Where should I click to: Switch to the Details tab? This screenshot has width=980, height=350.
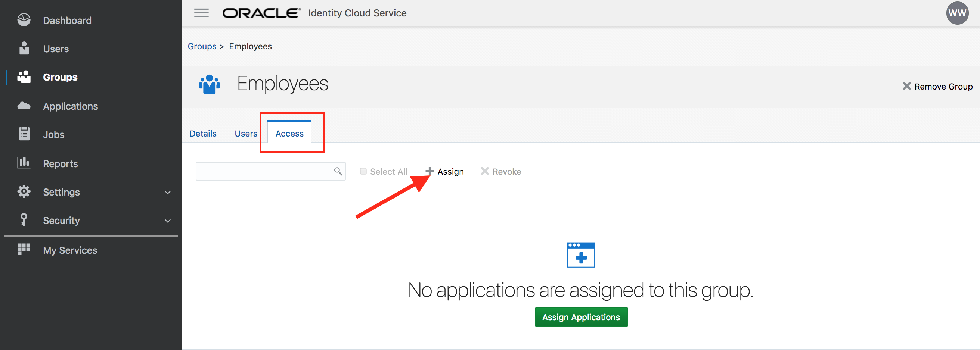click(x=203, y=133)
